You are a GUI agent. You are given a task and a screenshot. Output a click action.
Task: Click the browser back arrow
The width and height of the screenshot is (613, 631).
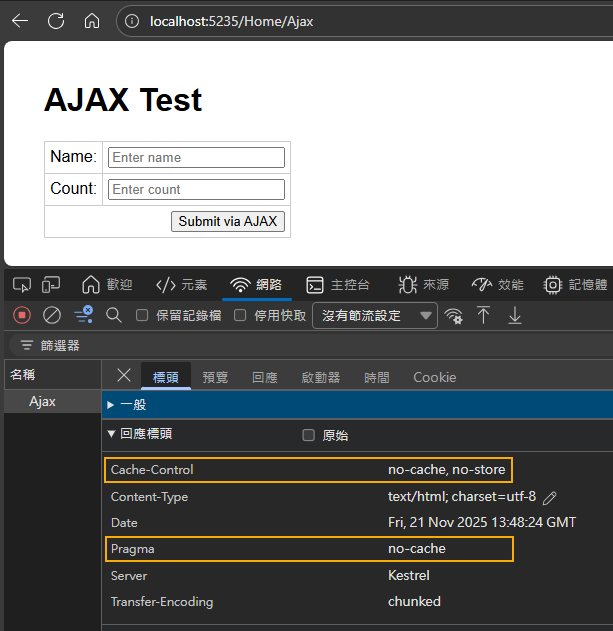coord(20,21)
